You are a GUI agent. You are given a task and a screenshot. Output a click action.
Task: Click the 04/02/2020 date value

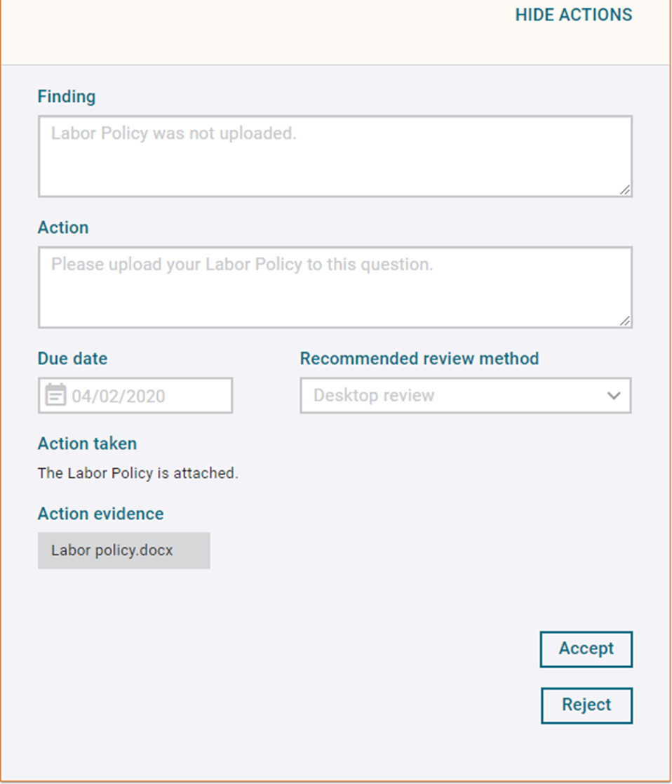point(119,396)
